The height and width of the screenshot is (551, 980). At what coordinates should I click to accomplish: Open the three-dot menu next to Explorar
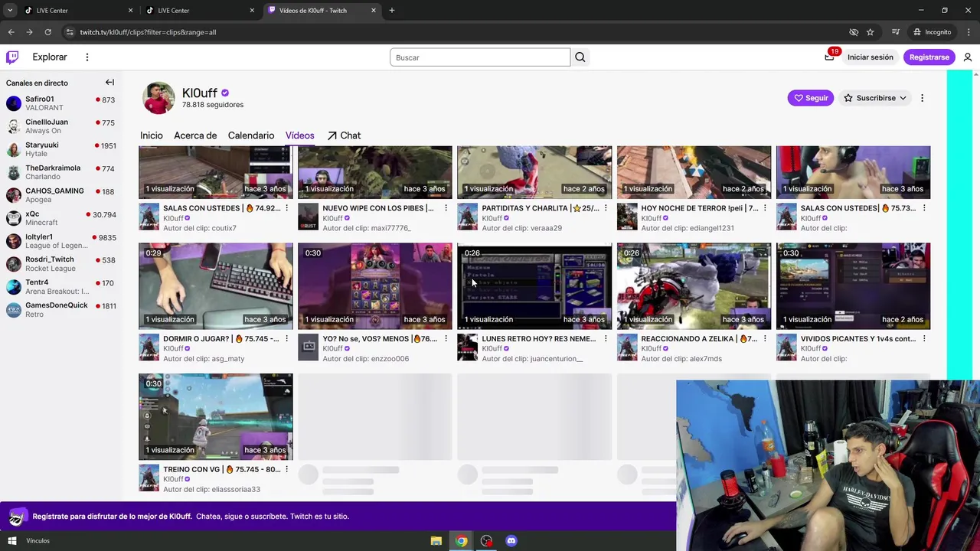(87, 57)
